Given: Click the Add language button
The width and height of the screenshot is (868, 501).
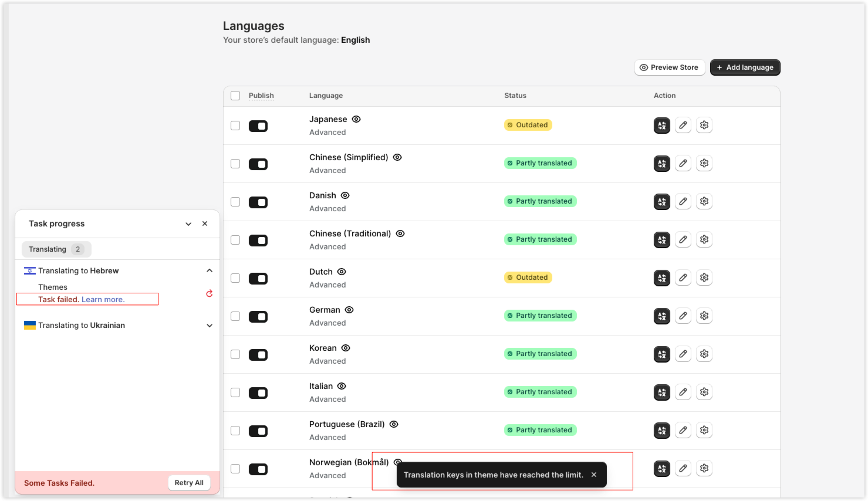Looking at the screenshot, I should (745, 67).
